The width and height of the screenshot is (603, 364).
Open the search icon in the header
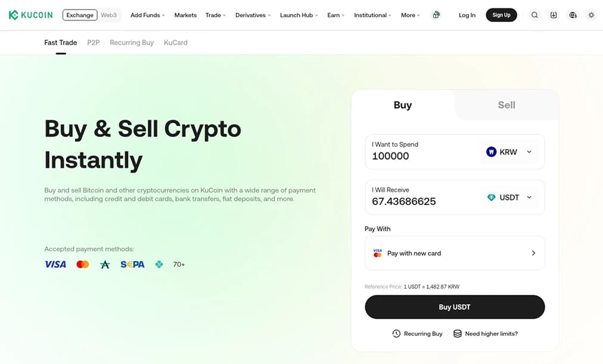534,15
